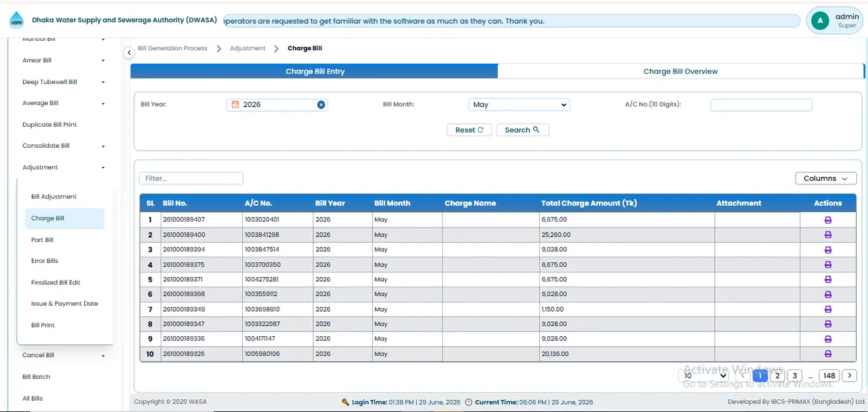Click the Filter text box

(191, 178)
